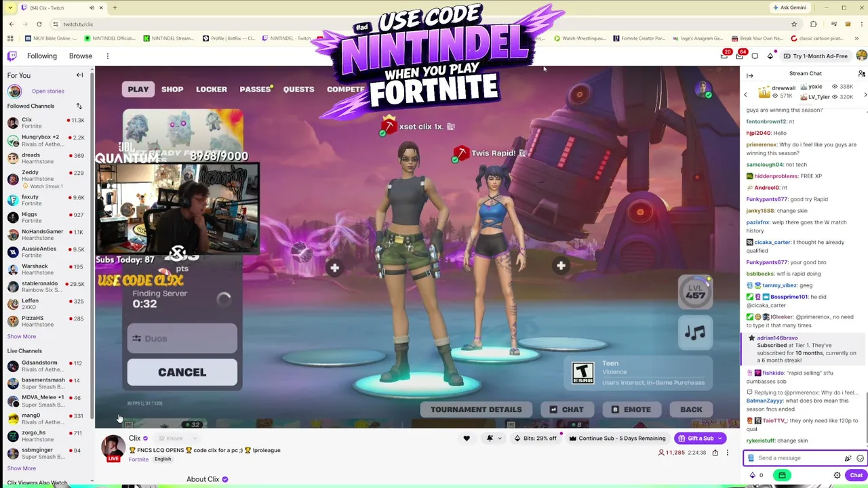Viewport: 868px width, 488px height.
Task: Go to previous chat leaderboard arrow
Action: (745, 95)
